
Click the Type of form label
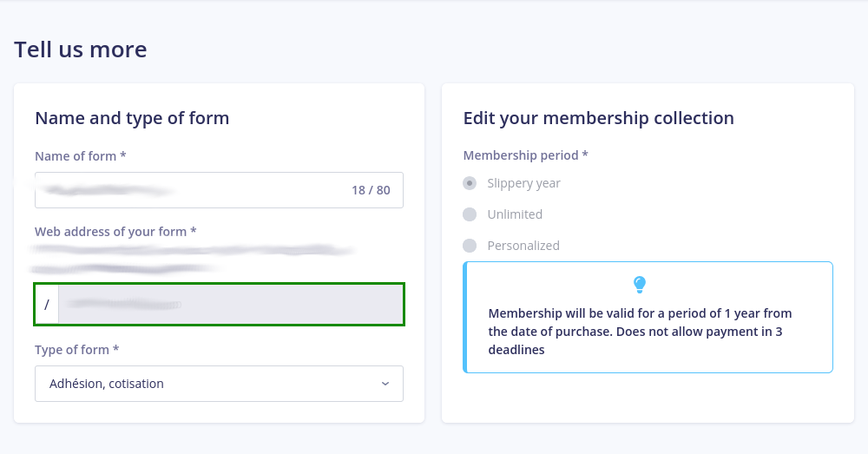click(77, 350)
